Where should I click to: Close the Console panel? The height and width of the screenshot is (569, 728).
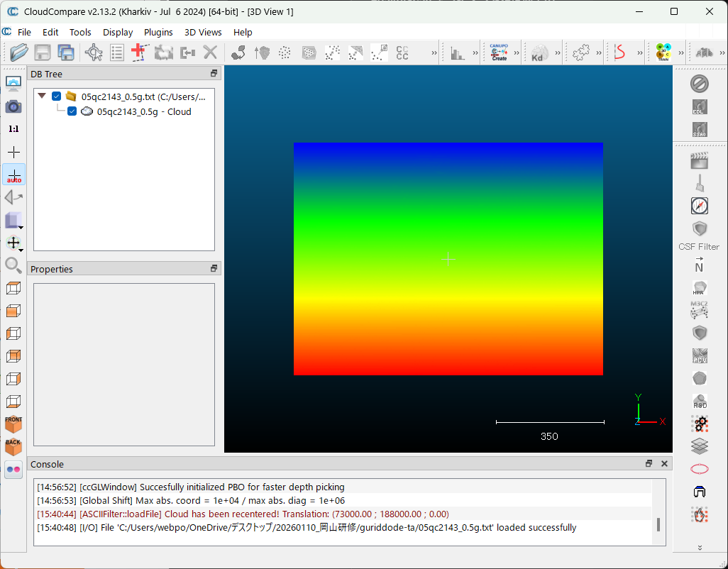click(x=664, y=464)
